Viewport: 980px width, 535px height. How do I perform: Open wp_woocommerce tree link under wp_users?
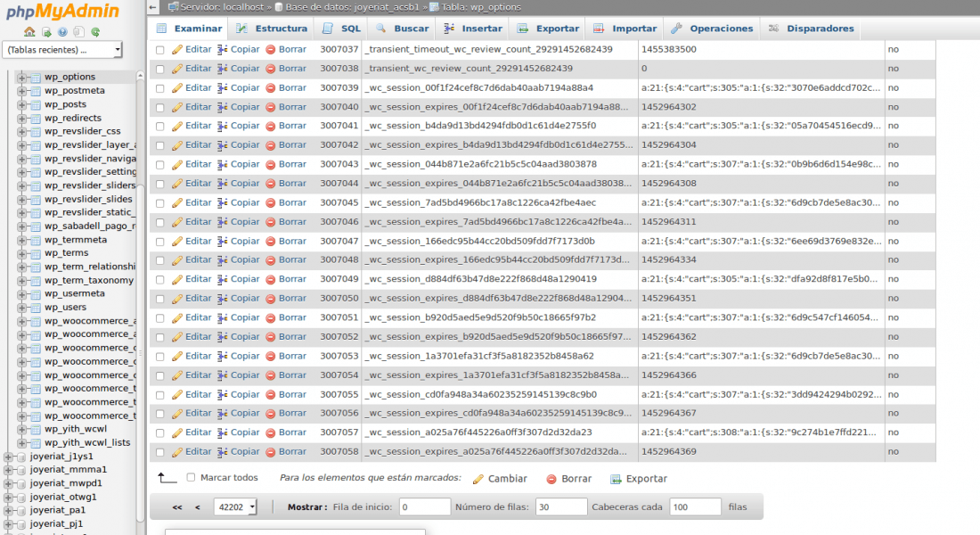pyautogui.click(x=91, y=321)
